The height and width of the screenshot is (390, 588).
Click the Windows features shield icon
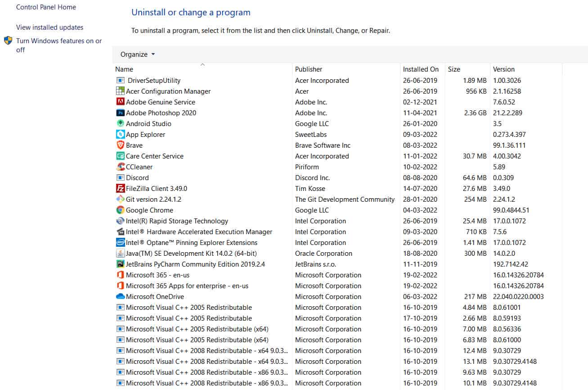click(8, 41)
